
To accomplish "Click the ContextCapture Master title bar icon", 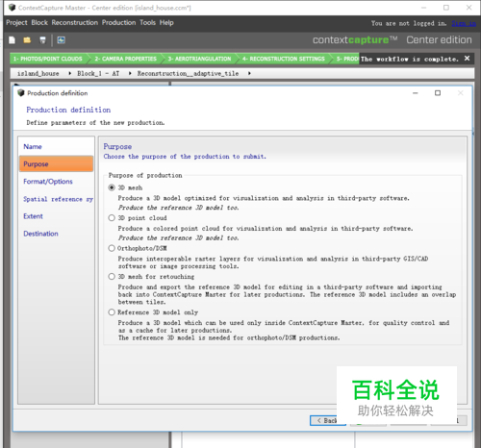I will pos(12,8).
